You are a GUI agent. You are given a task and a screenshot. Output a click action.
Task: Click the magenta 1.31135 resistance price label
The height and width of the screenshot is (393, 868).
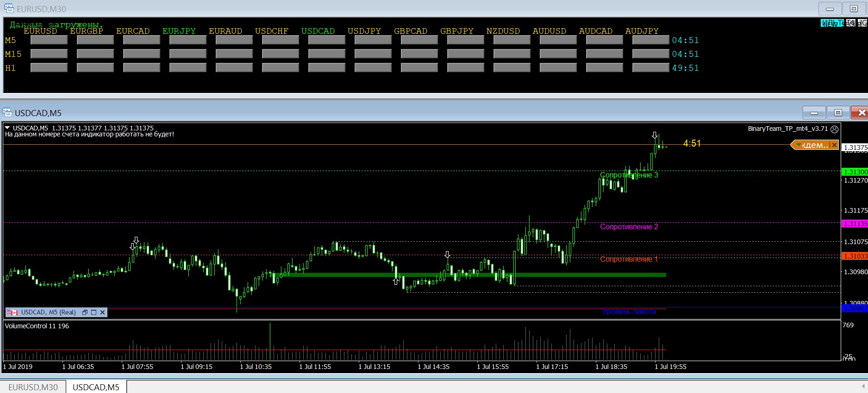[x=855, y=224]
